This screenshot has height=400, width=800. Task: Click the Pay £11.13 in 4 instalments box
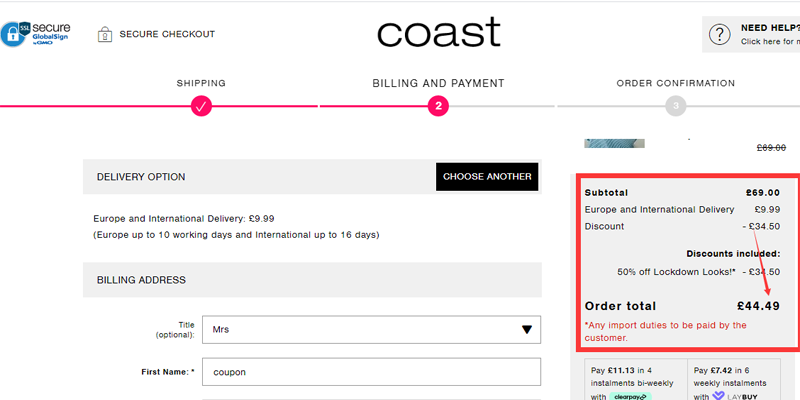635,379
